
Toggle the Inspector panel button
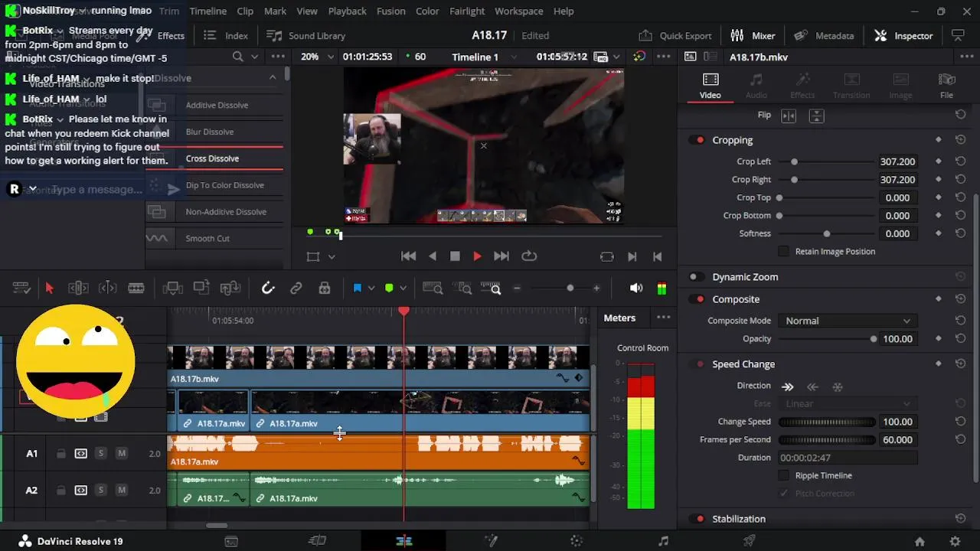(x=903, y=36)
